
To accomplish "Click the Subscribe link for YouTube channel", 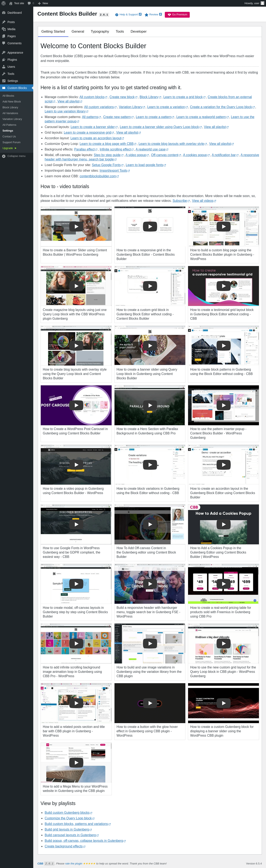I will pos(181,201).
